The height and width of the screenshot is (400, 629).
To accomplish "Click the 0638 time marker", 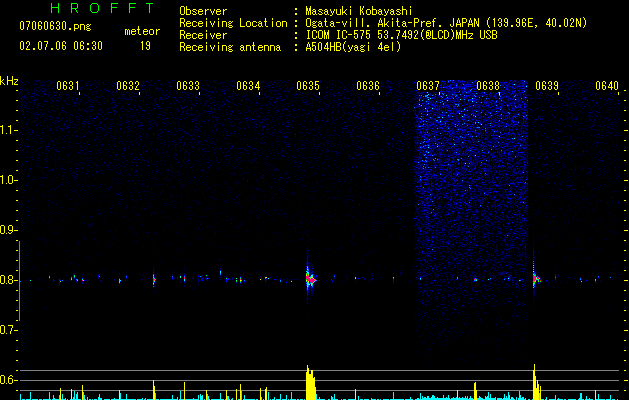I will 488,86.
